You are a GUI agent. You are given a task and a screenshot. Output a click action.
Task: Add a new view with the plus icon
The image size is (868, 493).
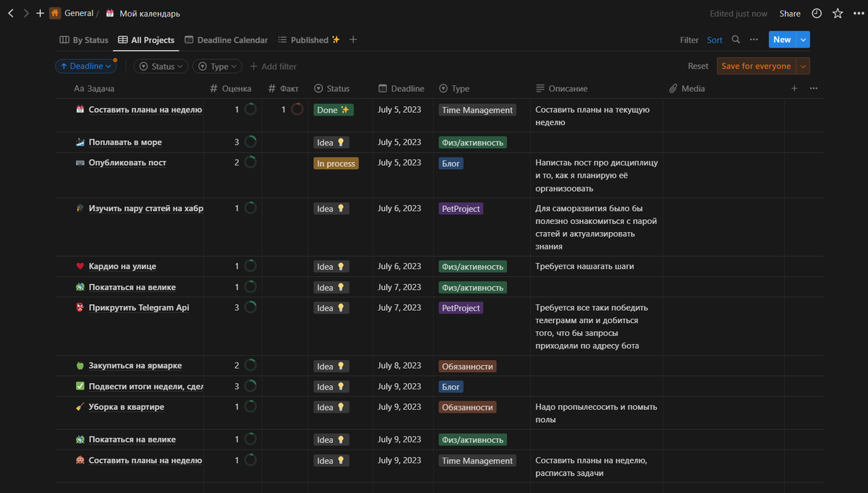coord(353,40)
